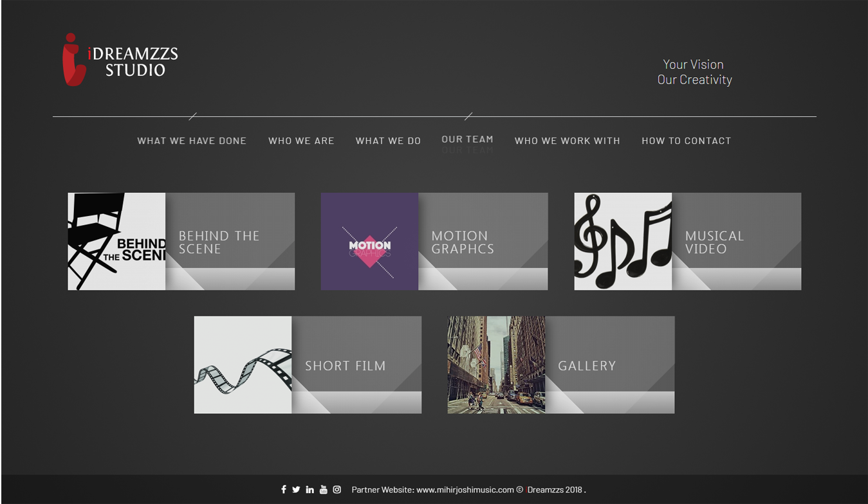Image resolution: width=868 pixels, height=504 pixels.
Task: Open the YouTube icon in footer
Action: pos(323,489)
